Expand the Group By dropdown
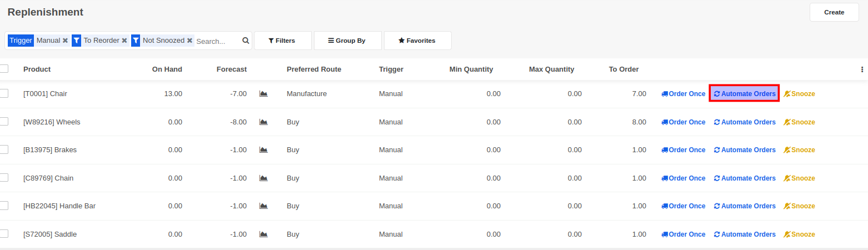Viewport: 868px width, 250px height. [x=347, y=41]
